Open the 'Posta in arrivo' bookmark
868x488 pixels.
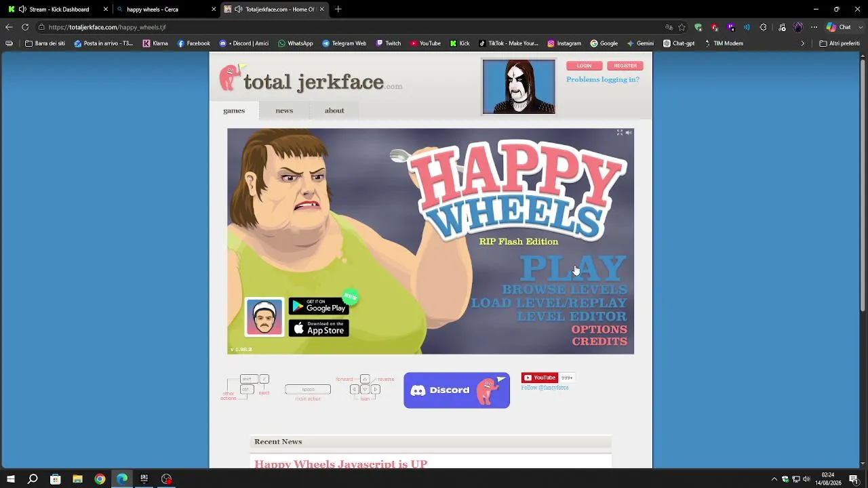click(104, 43)
